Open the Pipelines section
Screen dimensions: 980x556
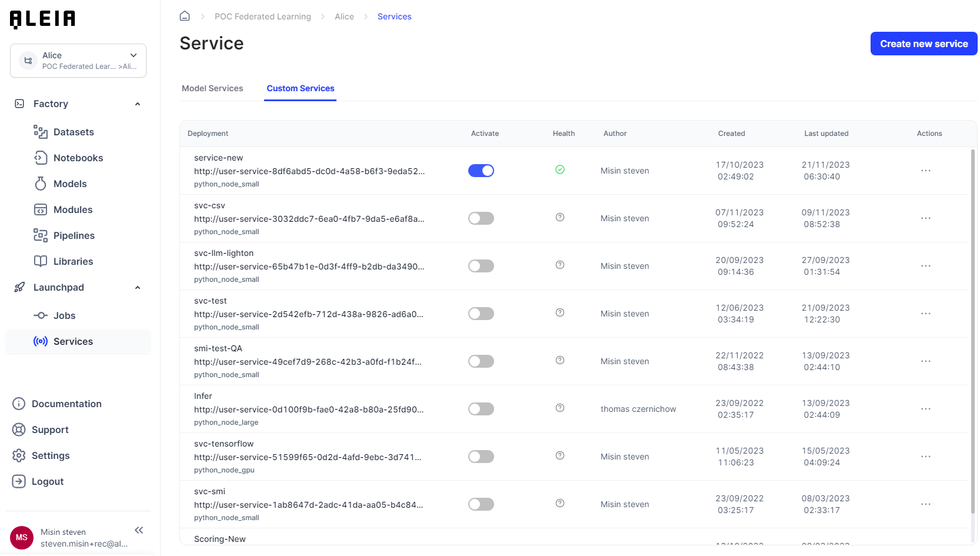[x=74, y=235]
